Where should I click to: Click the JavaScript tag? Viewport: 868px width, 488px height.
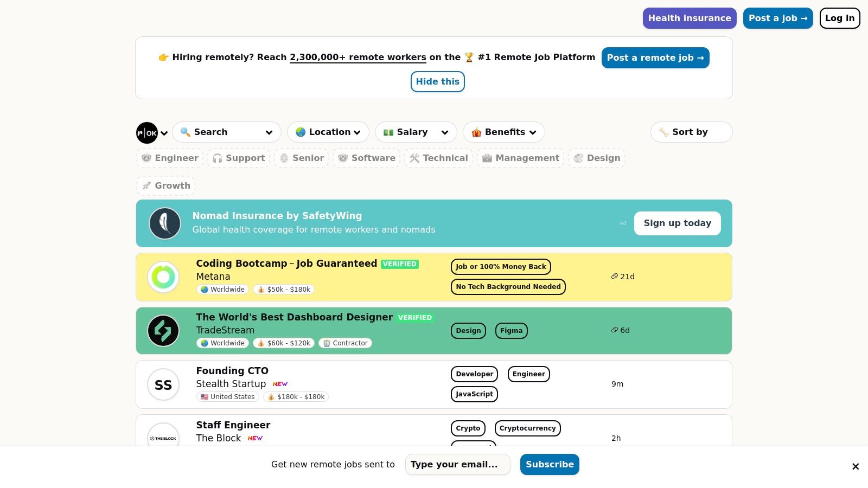pos(474,394)
